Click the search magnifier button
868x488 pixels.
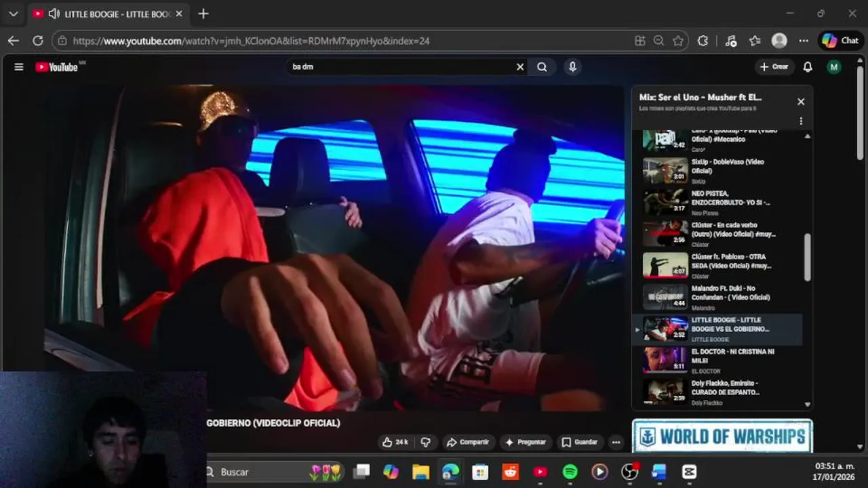pos(542,67)
